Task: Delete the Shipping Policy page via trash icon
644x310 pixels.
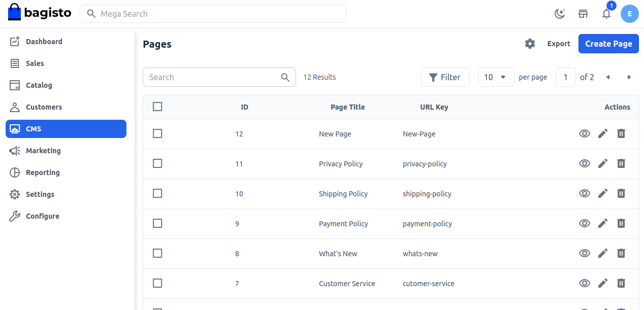Action: [621, 193]
